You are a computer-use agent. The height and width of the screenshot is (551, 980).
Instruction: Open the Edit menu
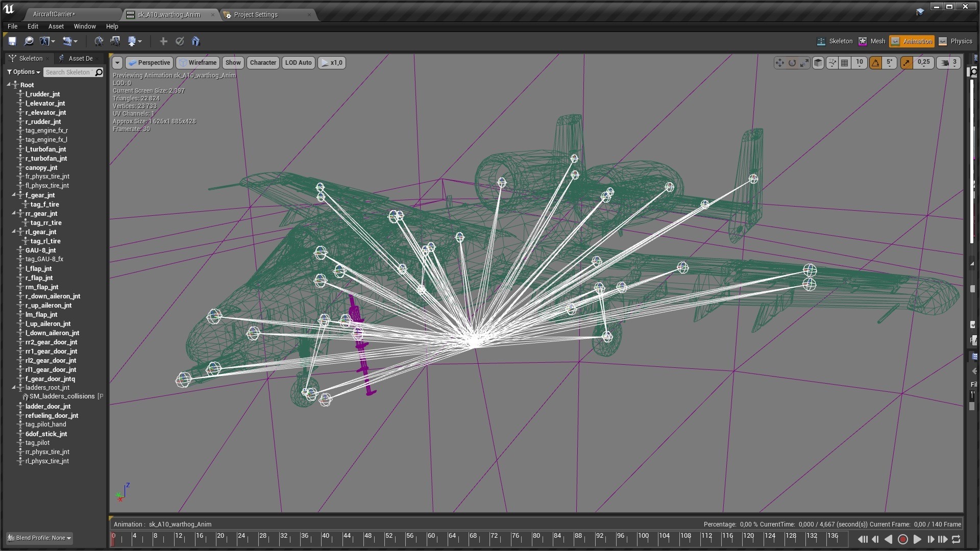33,27
